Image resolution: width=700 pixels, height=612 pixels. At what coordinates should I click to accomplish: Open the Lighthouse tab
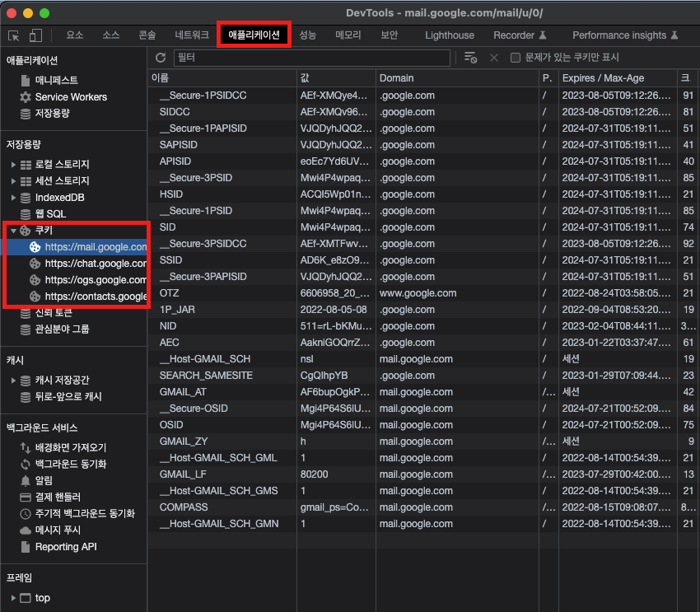[x=450, y=35]
